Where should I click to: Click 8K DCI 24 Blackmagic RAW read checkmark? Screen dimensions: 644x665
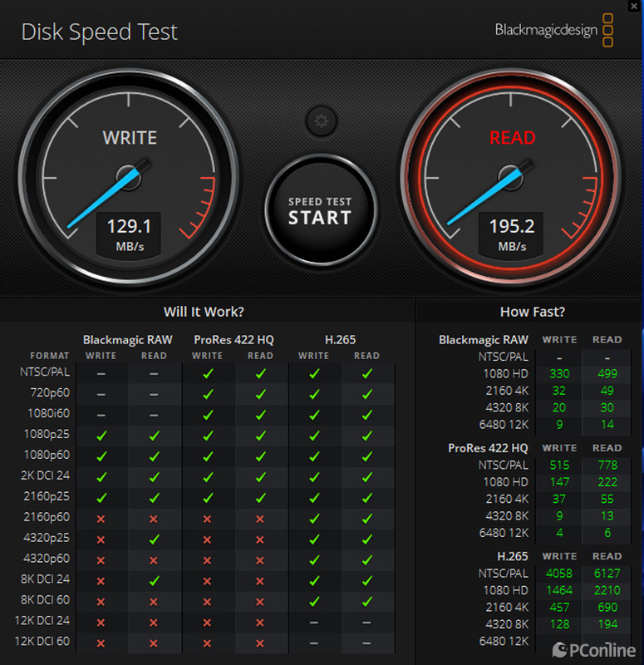(154, 580)
